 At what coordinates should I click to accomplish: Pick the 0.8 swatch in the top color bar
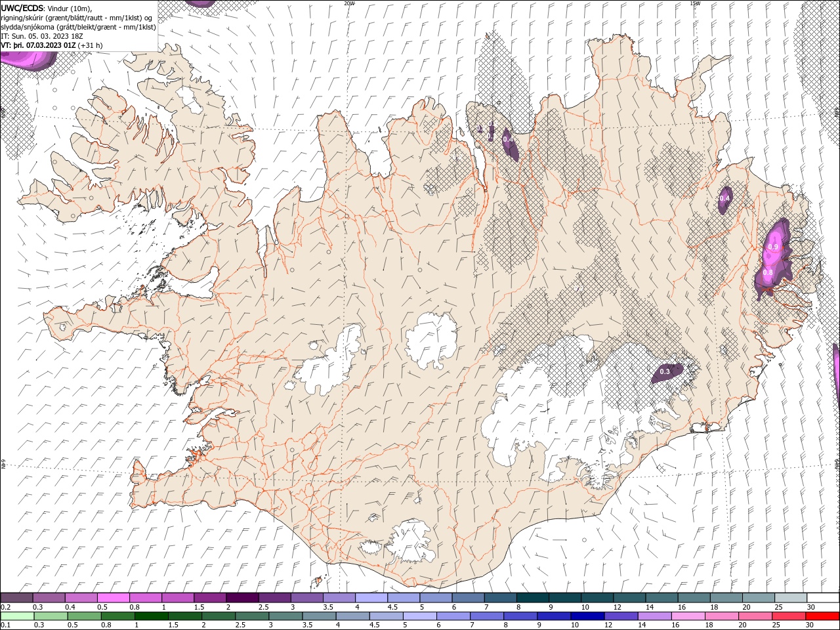(146, 598)
